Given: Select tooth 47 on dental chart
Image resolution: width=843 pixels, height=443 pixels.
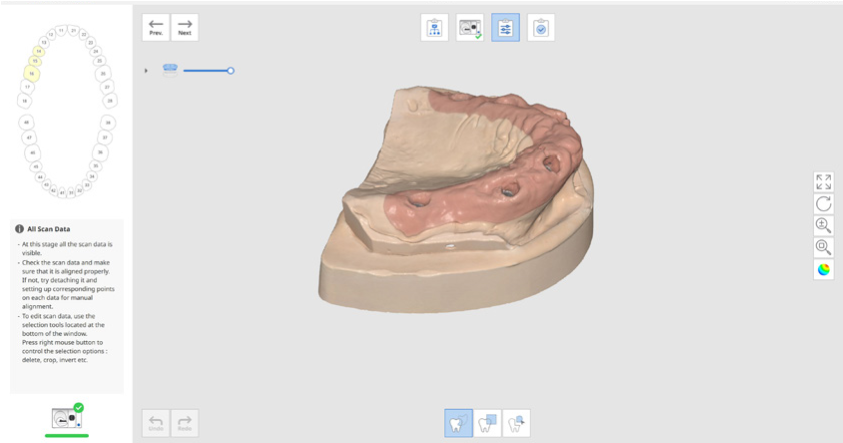Looking at the screenshot, I should pos(29,138).
